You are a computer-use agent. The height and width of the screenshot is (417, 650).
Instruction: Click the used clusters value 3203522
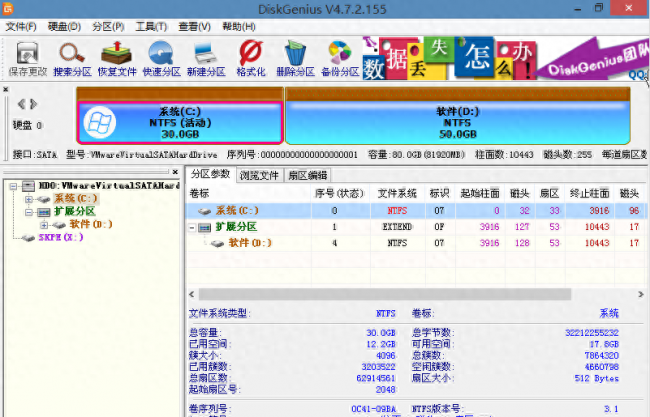tap(378, 367)
